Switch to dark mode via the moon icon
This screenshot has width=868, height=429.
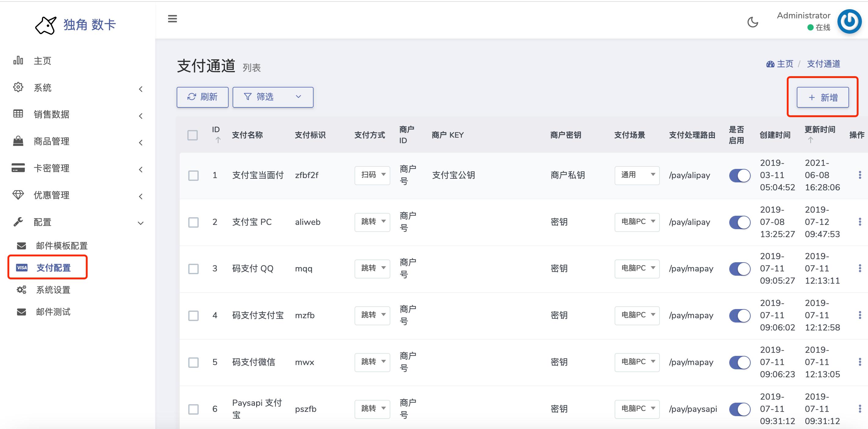752,22
